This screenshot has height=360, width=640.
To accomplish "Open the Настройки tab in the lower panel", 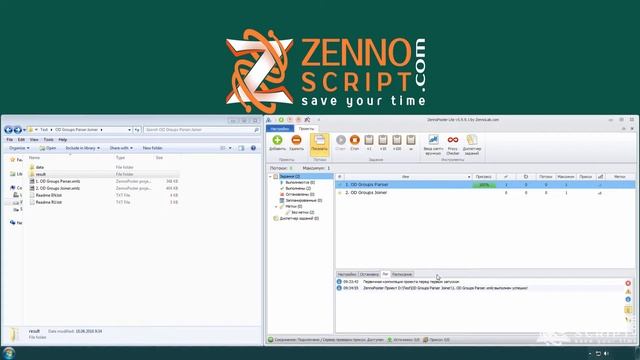I will point(347,274).
